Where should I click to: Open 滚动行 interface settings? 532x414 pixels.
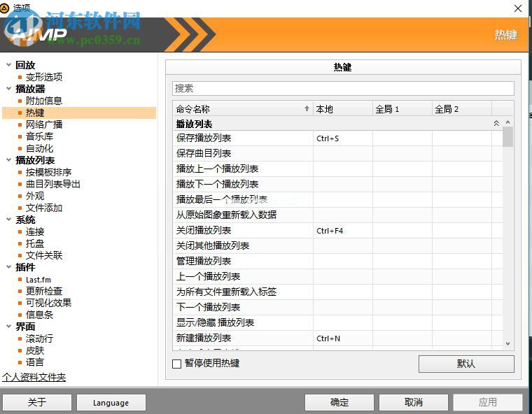39,338
